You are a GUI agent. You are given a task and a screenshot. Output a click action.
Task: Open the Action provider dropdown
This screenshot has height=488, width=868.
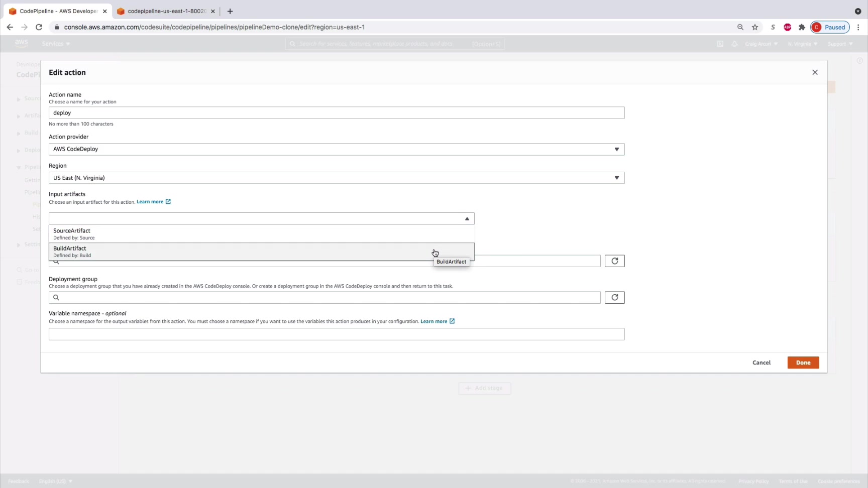337,149
